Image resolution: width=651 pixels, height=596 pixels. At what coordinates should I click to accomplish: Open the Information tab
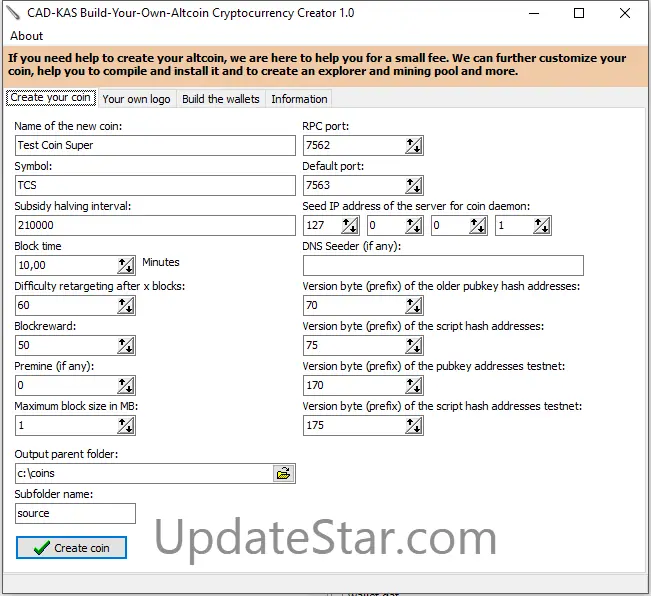(299, 99)
